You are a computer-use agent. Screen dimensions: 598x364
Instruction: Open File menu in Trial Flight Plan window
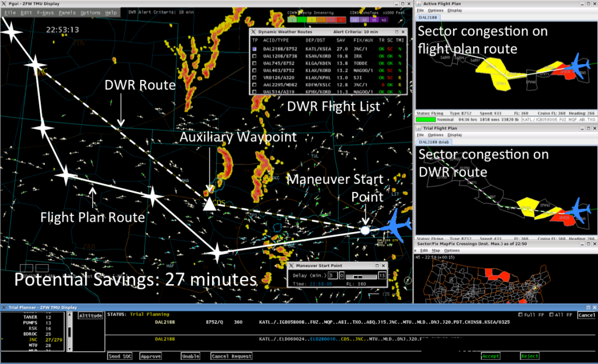pyautogui.click(x=420, y=135)
